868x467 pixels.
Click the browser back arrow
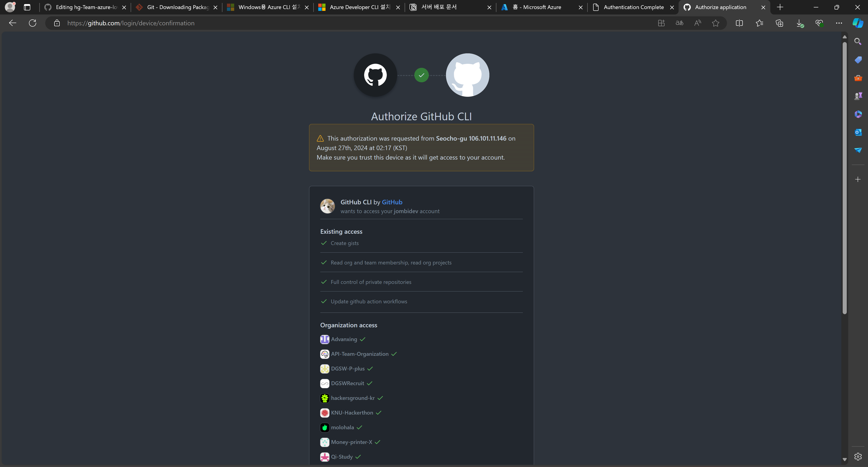[x=12, y=23]
